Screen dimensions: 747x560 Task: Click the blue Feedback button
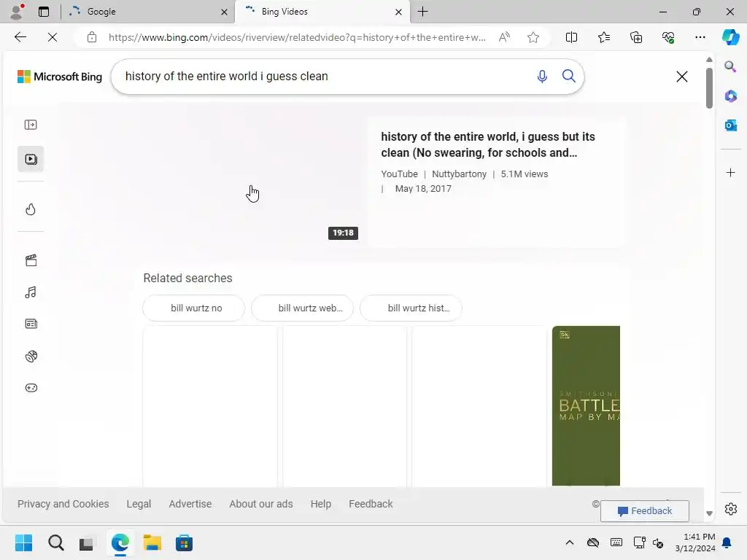(645, 511)
